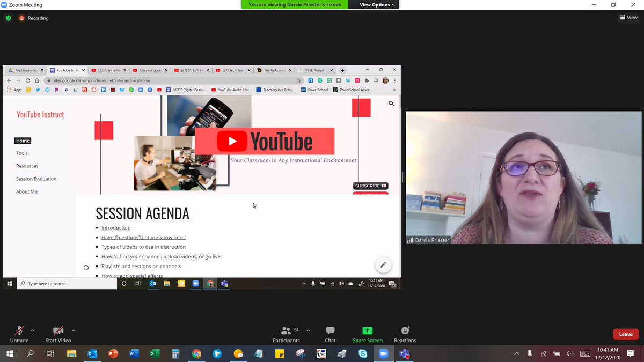Select the YouTube Instruct tab in shared Chrome
Viewport: 644px width, 362px height.
pos(67,70)
